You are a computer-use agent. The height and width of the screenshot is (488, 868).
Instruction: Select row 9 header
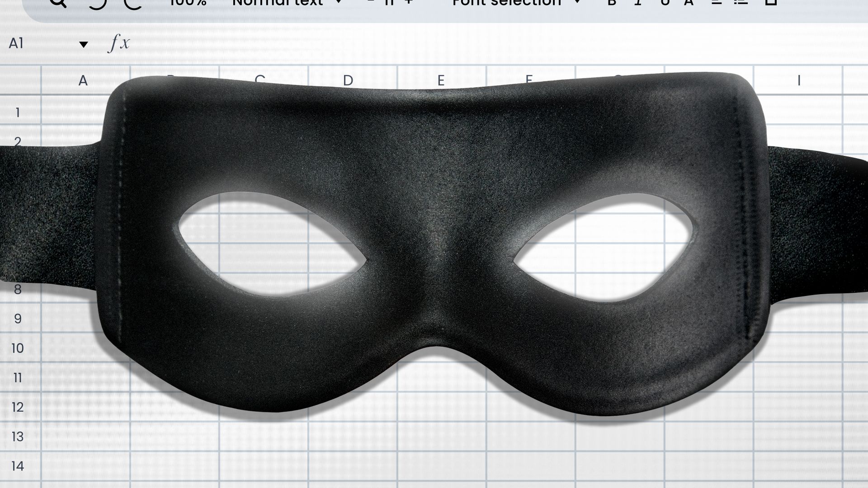point(17,319)
